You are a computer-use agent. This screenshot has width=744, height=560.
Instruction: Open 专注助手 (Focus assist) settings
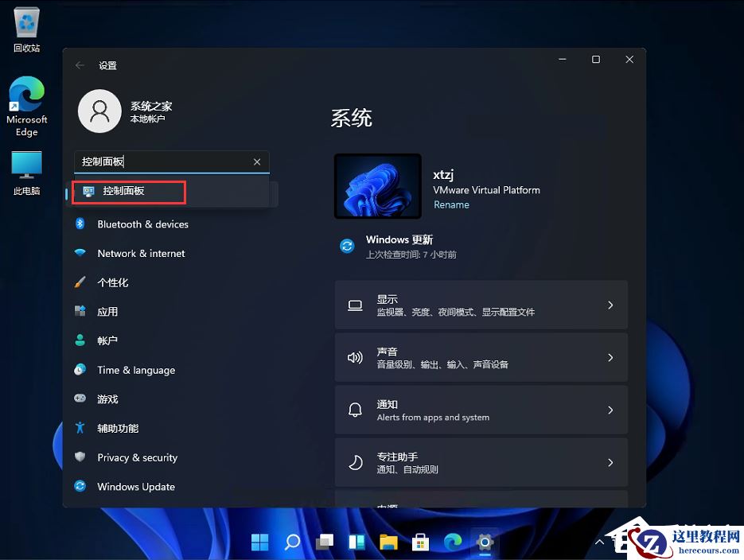click(x=481, y=462)
